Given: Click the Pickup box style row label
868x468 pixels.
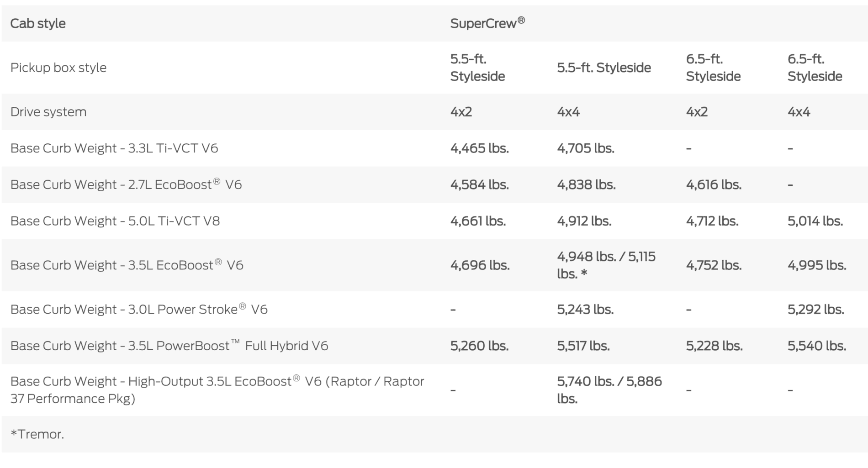Looking at the screenshot, I should [58, 68].
